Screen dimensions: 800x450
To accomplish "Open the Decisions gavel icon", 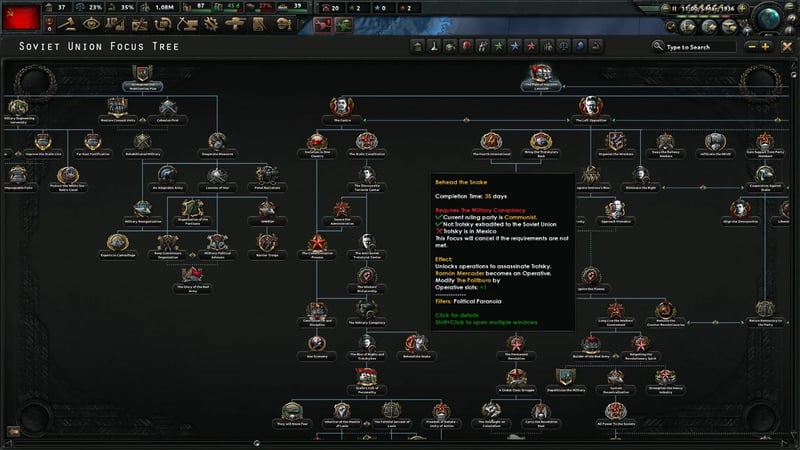I will point(66,24).
